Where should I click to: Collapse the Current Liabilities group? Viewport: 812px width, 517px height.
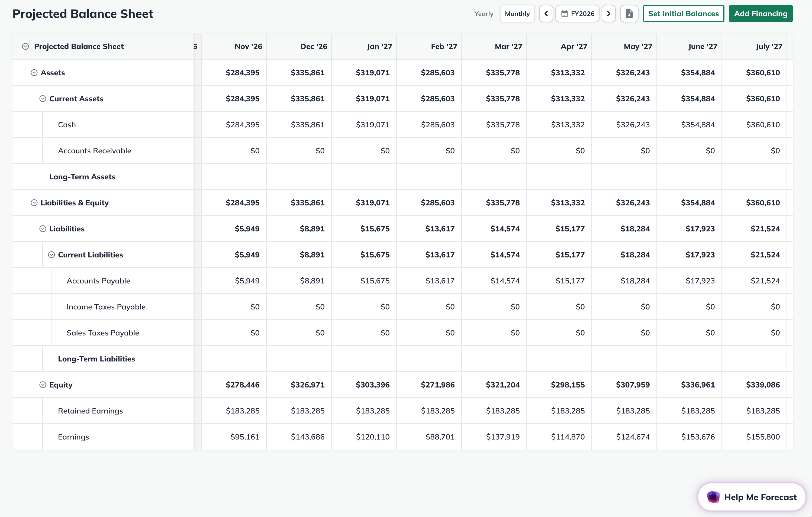coord(51,254)
